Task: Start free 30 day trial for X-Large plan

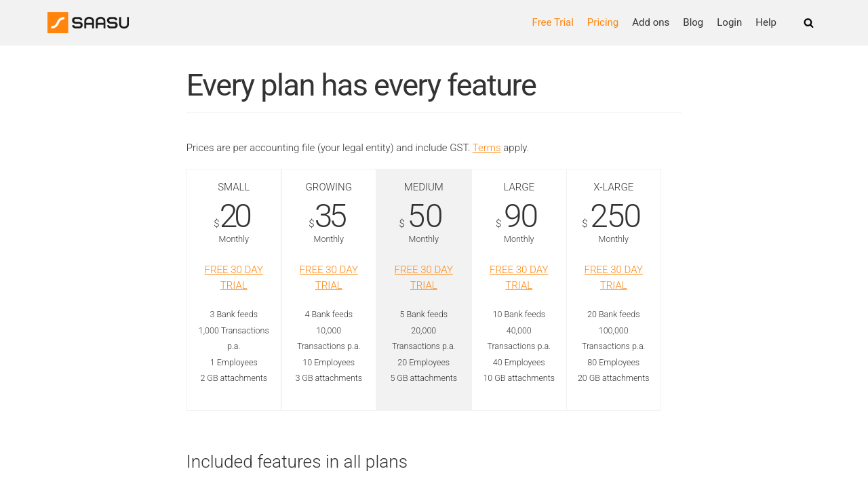Action: point(614,277)
